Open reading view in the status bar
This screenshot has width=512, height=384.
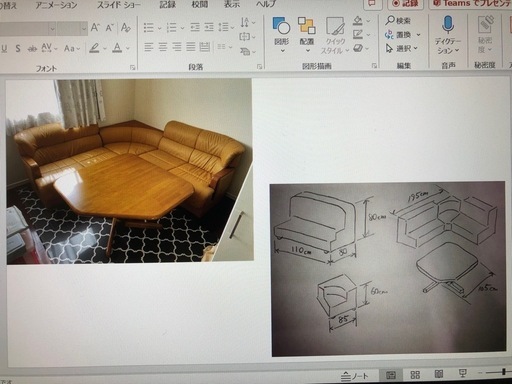click(439, 374)
